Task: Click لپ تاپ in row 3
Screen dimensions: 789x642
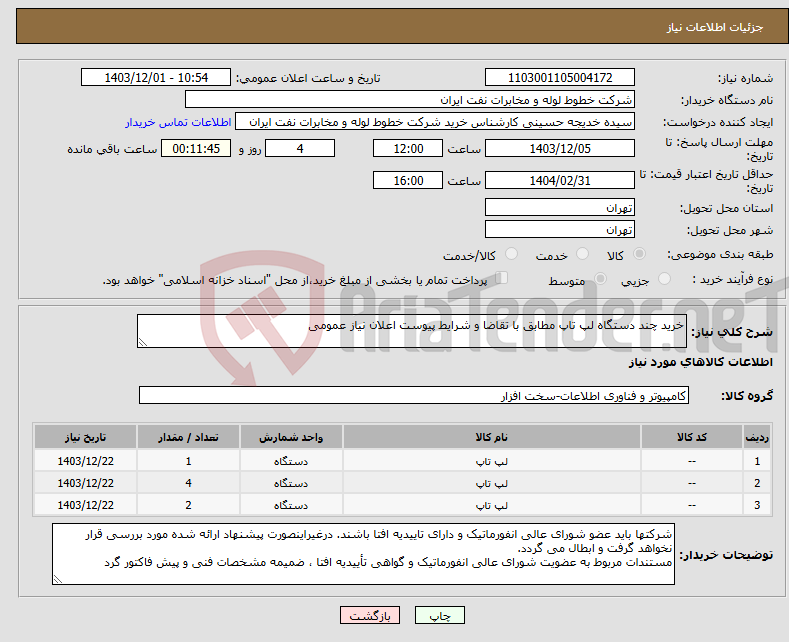Action: click(492, 505)
